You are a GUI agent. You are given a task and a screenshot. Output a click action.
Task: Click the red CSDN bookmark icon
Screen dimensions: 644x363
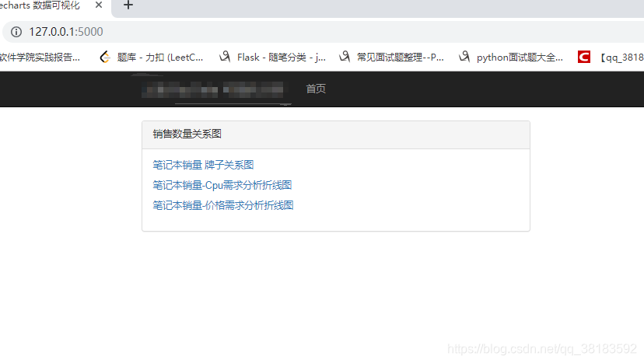[x=583, y=57]
